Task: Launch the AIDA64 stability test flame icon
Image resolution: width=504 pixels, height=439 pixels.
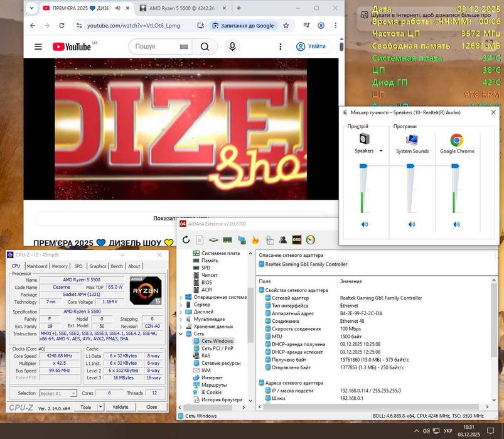Action: point(255,240)
